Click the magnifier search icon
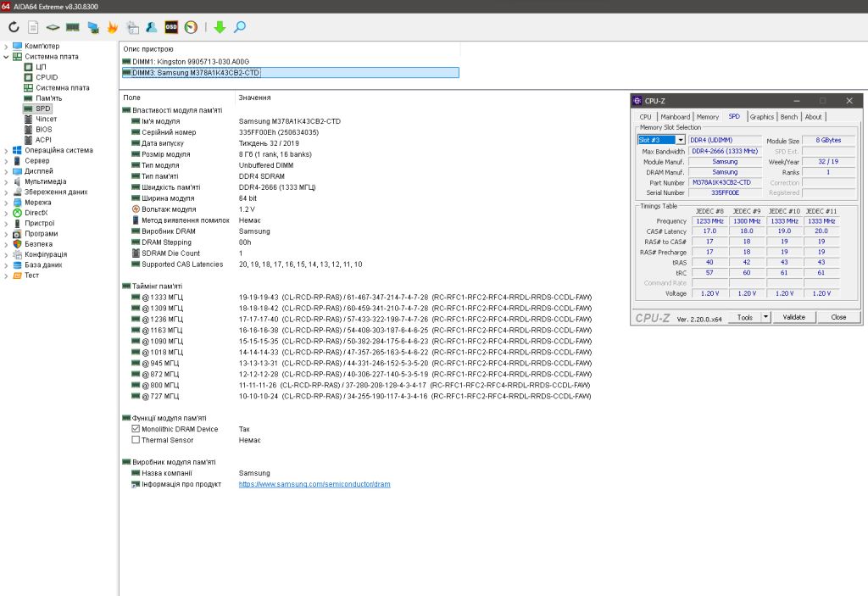Image resolution: width=868 pixels, height=596 pixels. [x=240, y=27]
